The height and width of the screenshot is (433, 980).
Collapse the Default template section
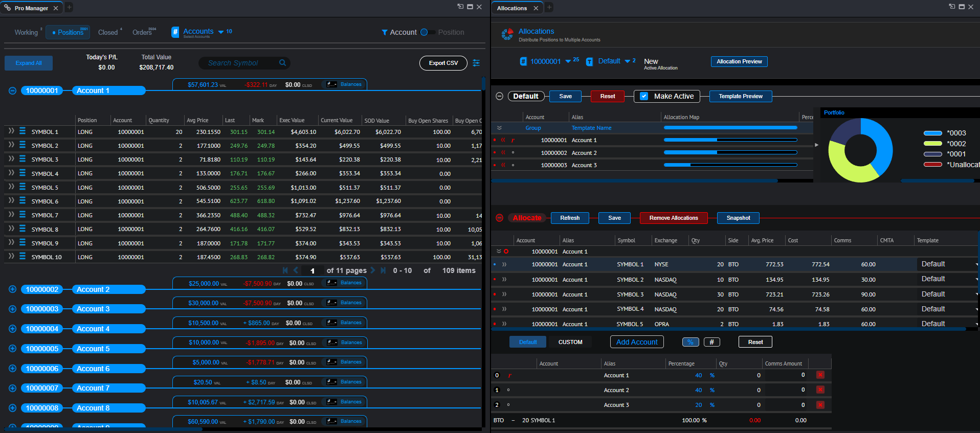click(500, 96)
